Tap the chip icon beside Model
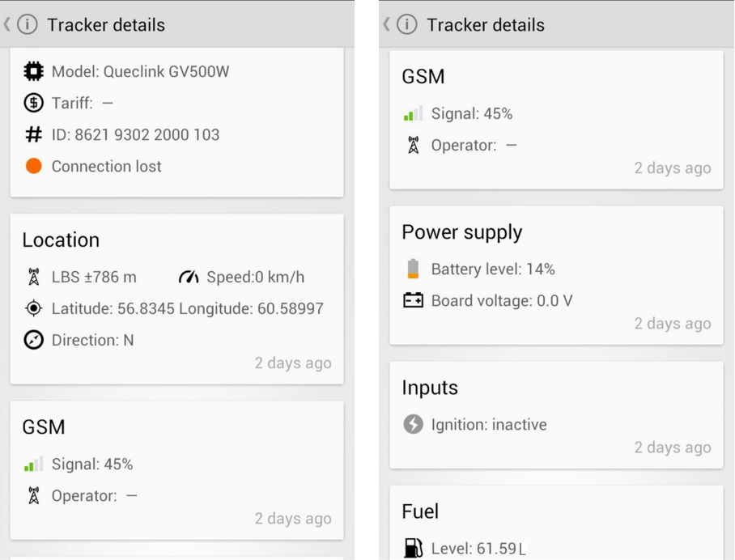The image size is (735, 560). pos(33,72)
